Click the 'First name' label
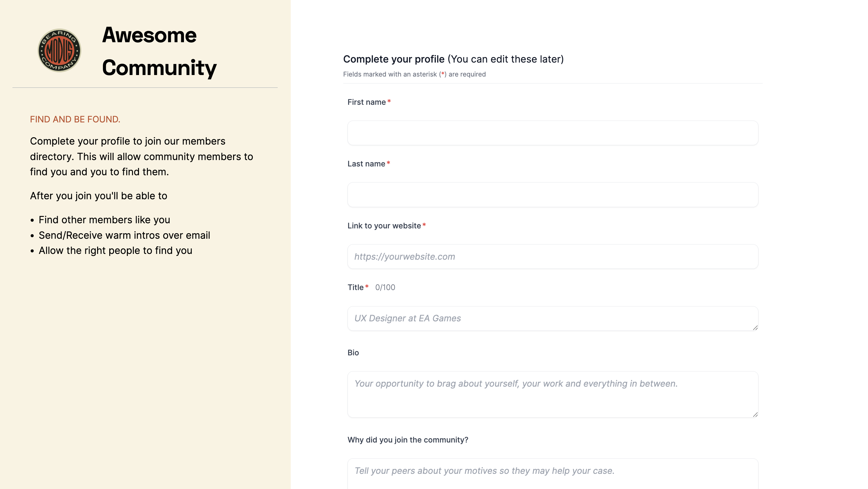 point(367,102)
